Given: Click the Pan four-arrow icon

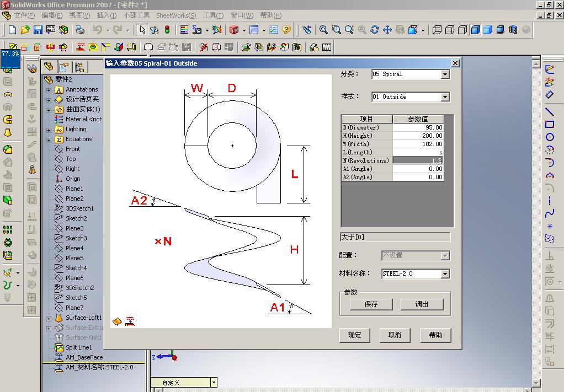Looking at the screenshot, I should click(x=387, y=30).
